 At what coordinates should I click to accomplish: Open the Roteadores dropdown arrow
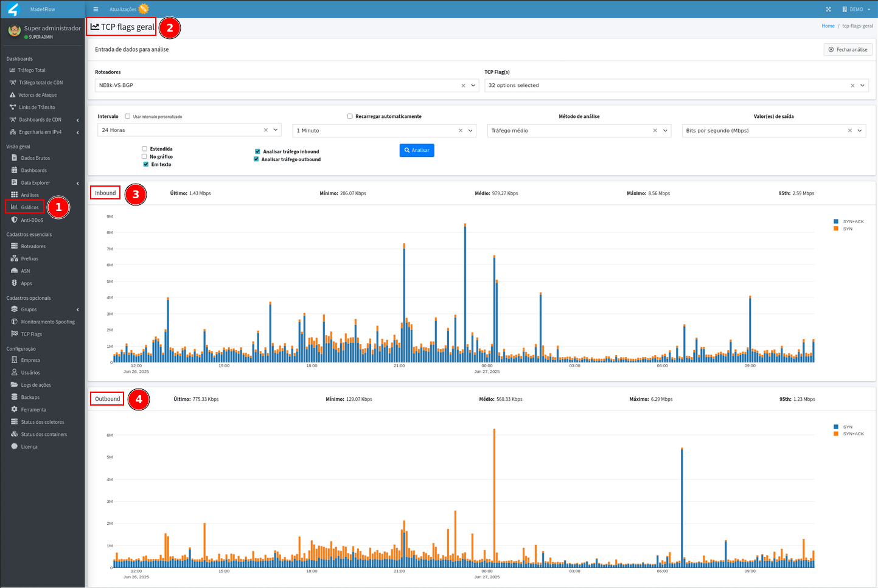[x=473, y=86]
